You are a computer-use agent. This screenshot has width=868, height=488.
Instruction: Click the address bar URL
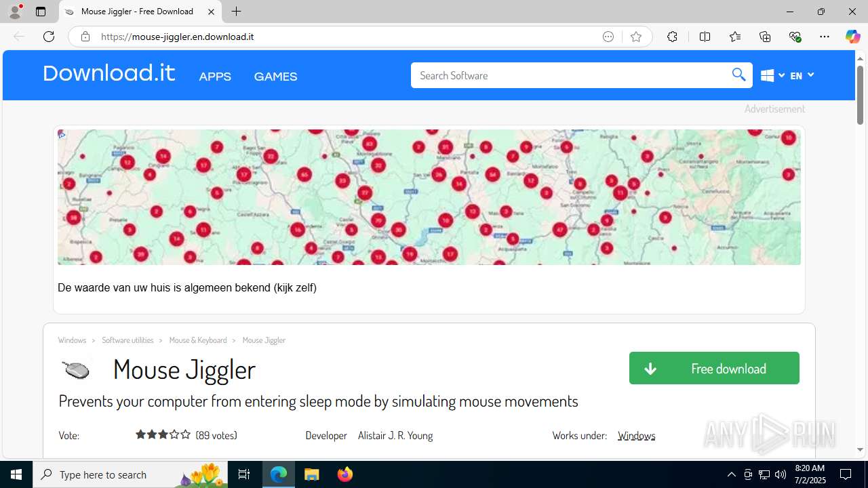(177, 37)
